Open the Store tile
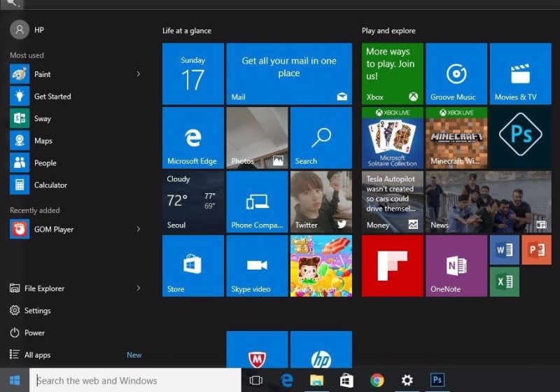This screenshot has height=392, width=560. 193,265
